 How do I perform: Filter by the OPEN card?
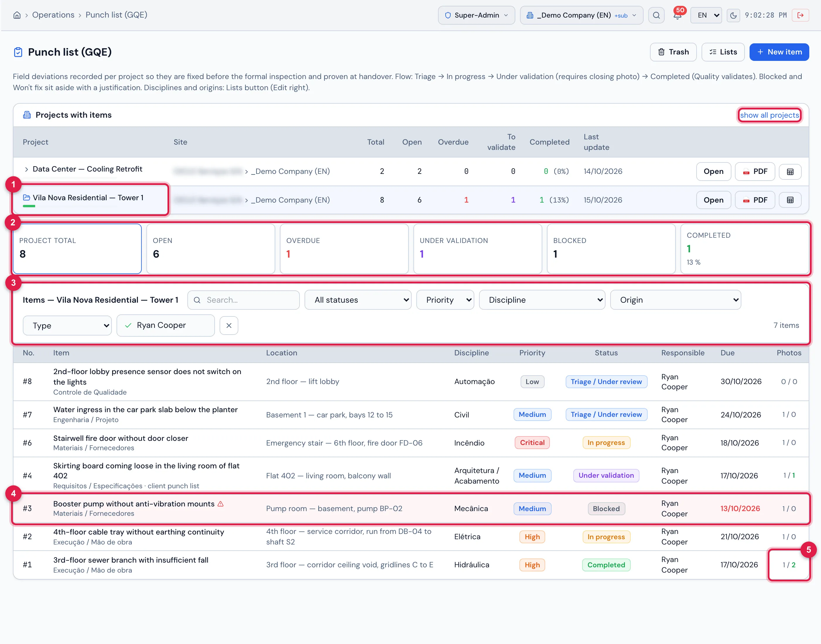[211, 249]
